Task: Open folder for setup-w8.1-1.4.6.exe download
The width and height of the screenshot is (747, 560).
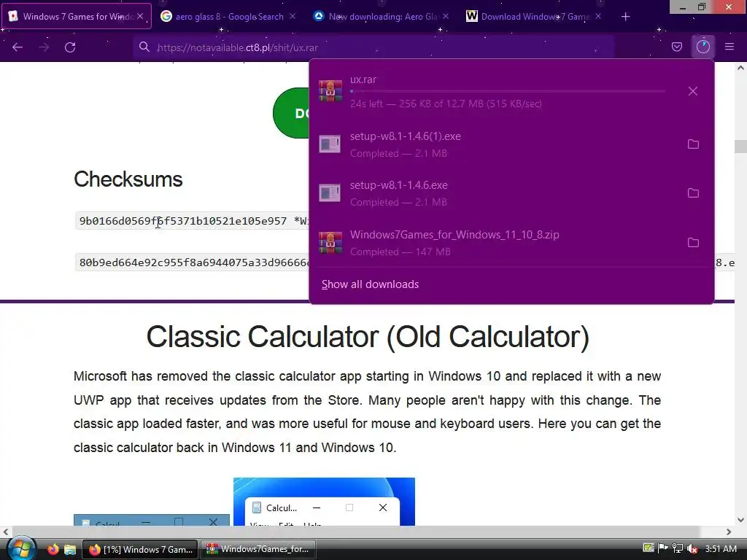Action: (x=693, y=192)
